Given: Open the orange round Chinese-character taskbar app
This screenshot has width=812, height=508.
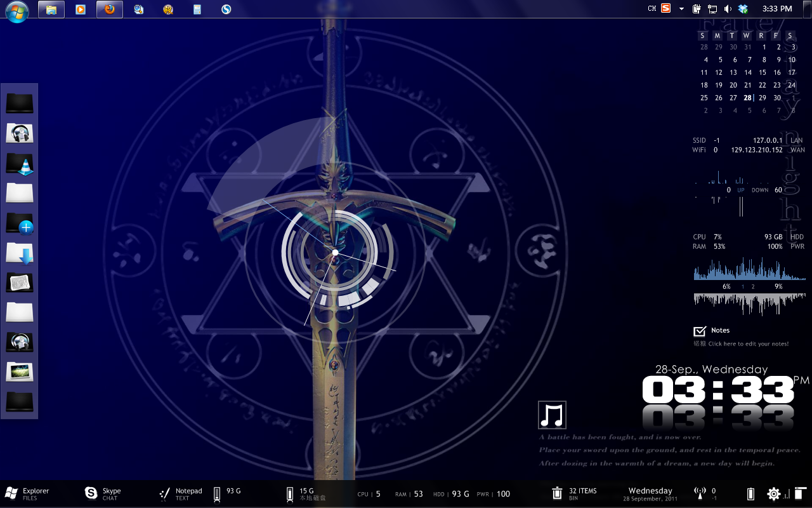Looking at the screenshot, I should point(168,10).
